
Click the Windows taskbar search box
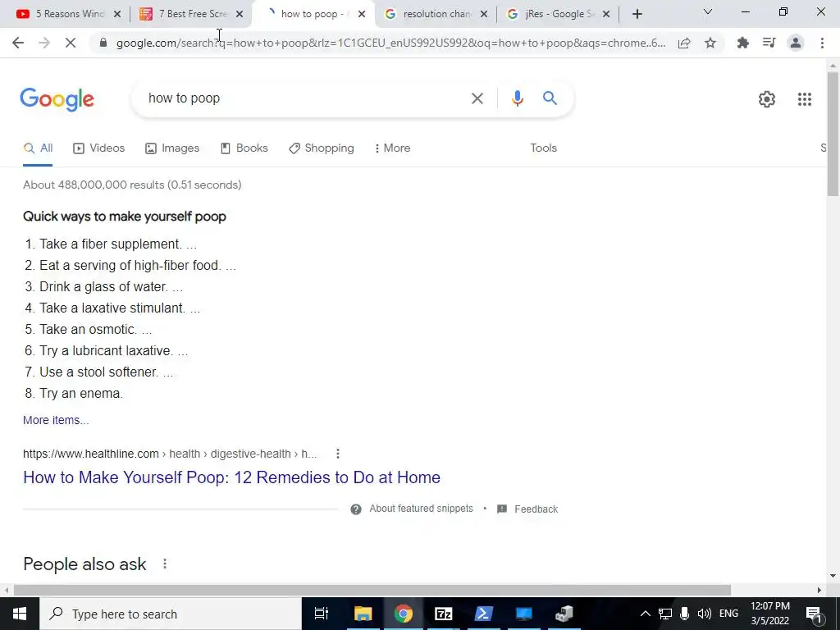click(x=171, y=614)
